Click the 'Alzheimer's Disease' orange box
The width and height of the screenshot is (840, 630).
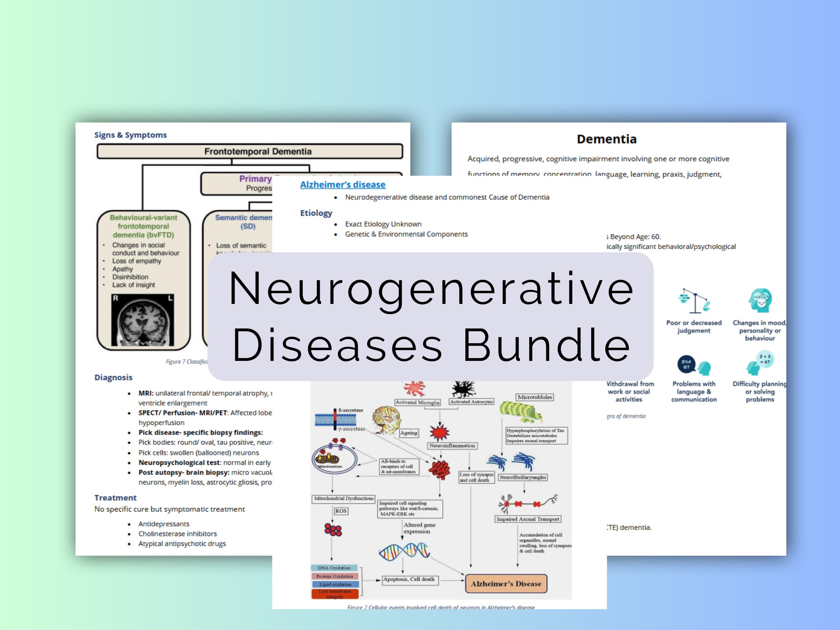[x=506, y=583]
